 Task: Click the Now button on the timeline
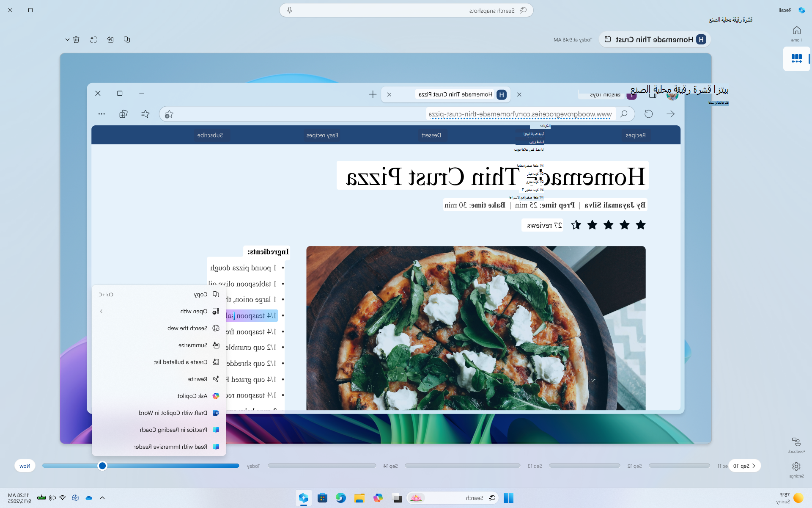click(x=25, y=466)
